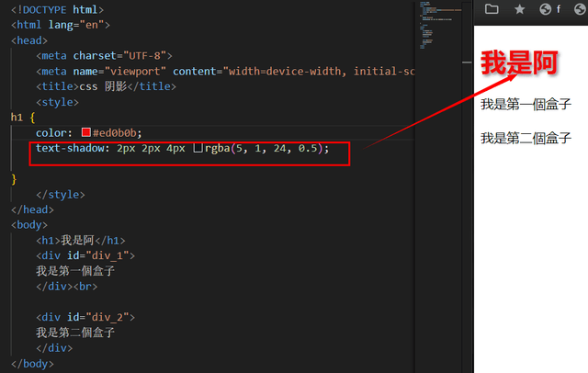This screenshot has height=373, width=588.
Task: Click 我是第一個盒子 text in browser preview
Action: (526, 105)
